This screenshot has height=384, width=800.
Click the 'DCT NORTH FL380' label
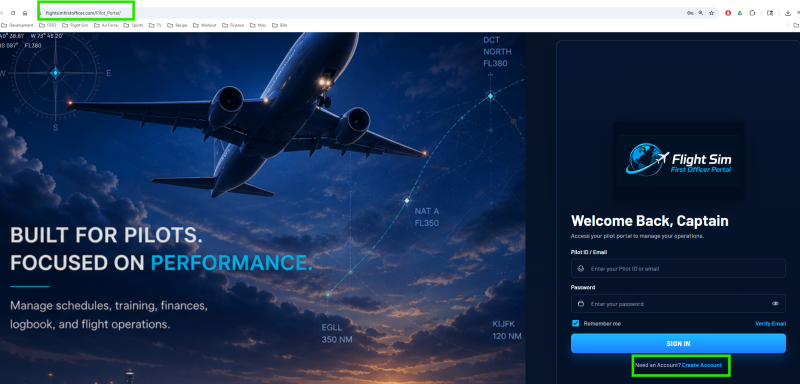497,52
